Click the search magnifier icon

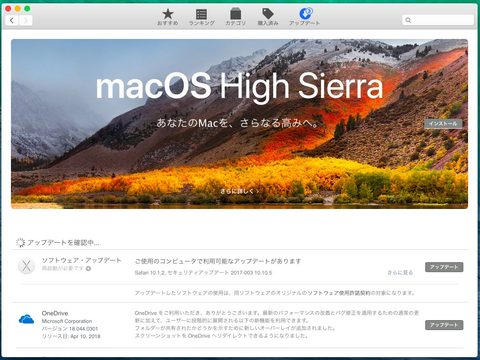coord(408,20)
